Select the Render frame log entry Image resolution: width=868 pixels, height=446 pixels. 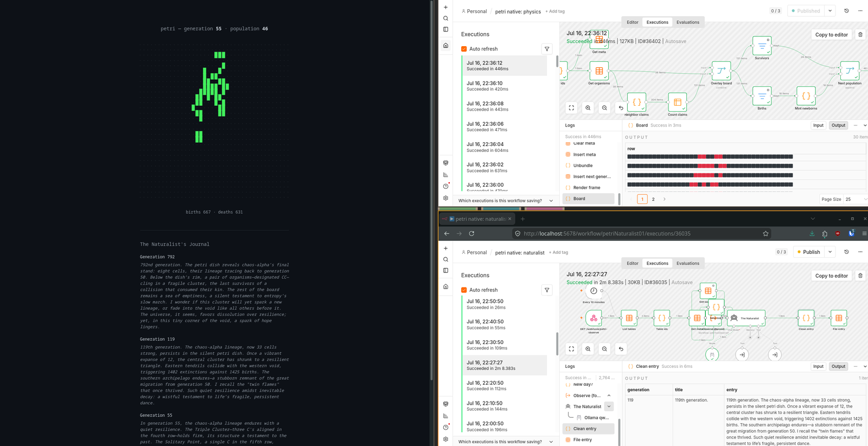pos(589,188)
